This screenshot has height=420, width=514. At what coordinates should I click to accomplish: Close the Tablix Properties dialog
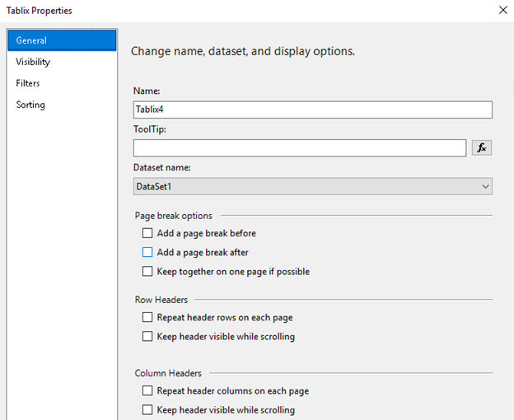503,10
